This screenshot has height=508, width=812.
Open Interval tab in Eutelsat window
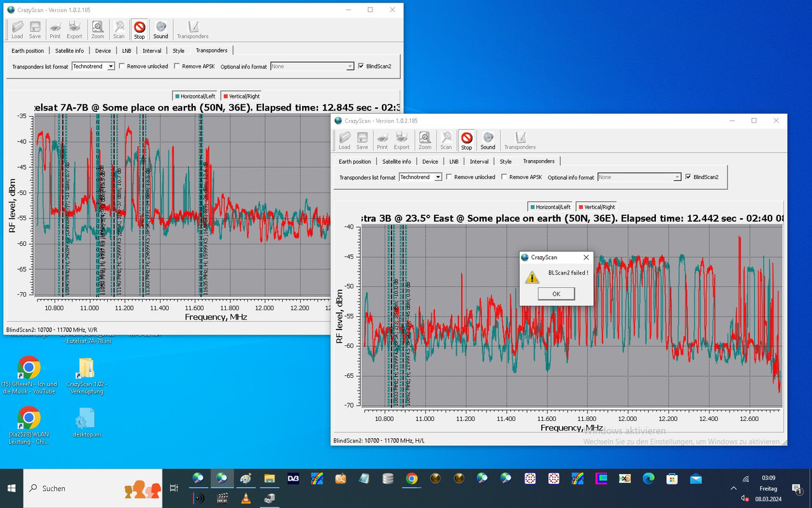(152, 51)
